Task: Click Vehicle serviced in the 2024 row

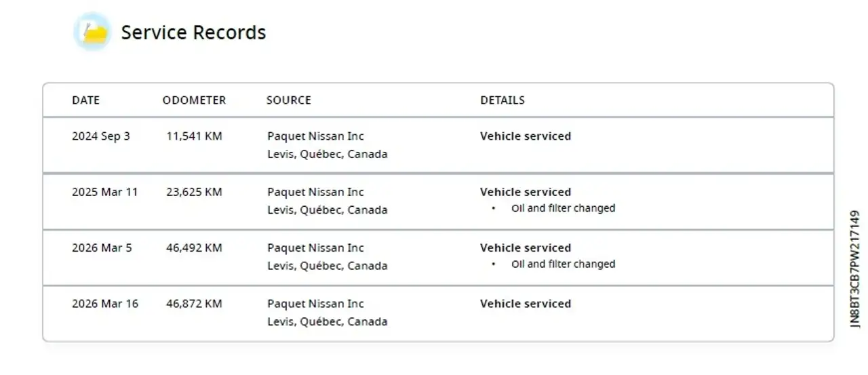Action: 526,136
